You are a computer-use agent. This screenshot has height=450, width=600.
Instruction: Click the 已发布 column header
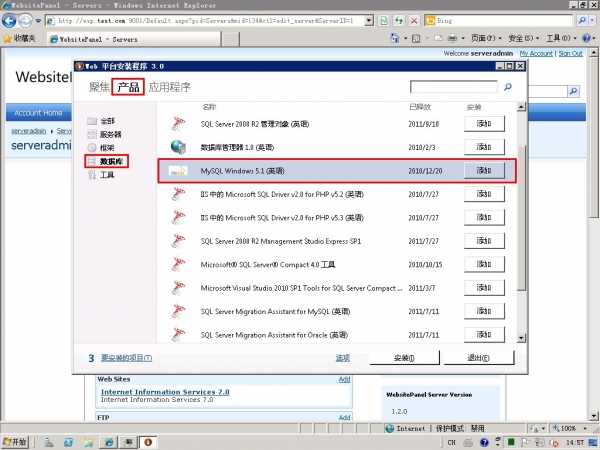(420, 107)
